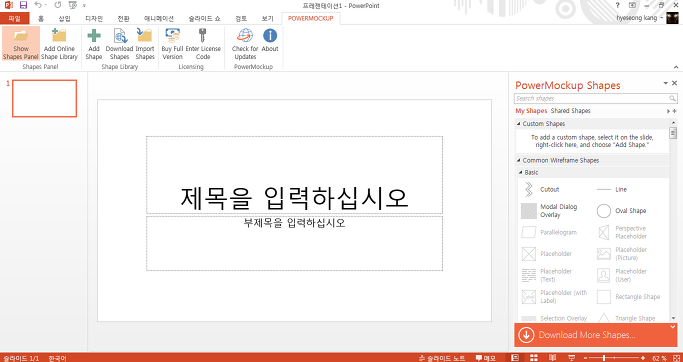
Task: Select the POWERMOCKUP ribbon tab
Action: pyautogui.click(x=311, y=18)
